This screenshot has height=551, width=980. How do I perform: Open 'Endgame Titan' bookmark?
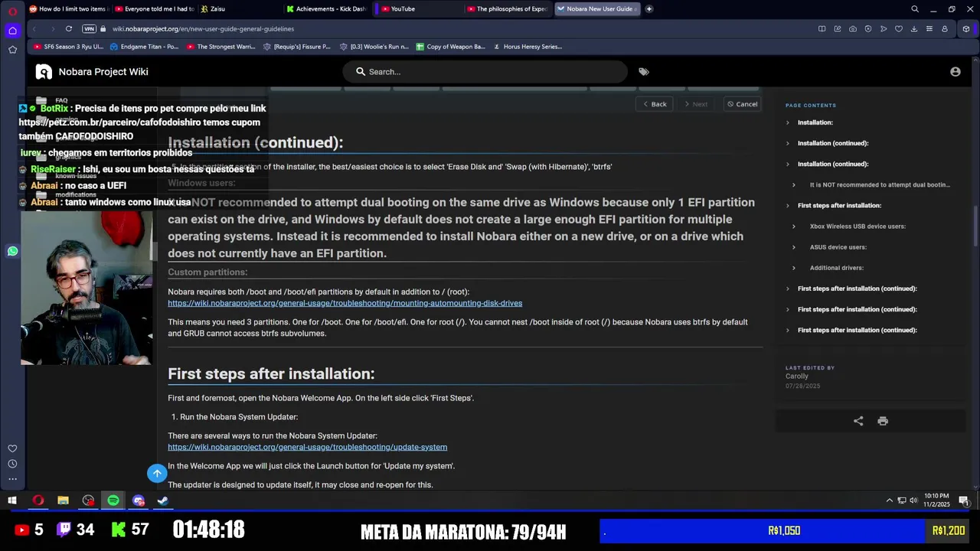(x=145, y=47)
